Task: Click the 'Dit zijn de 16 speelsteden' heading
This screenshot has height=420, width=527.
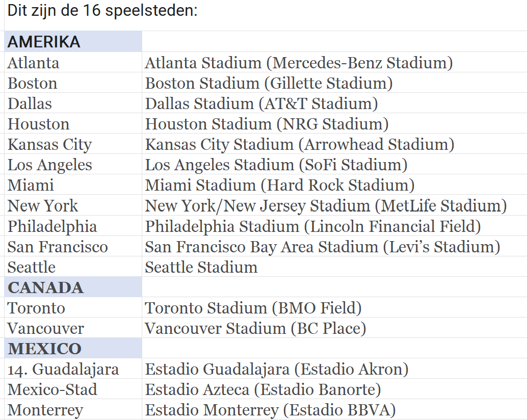Action: point(102,10)
